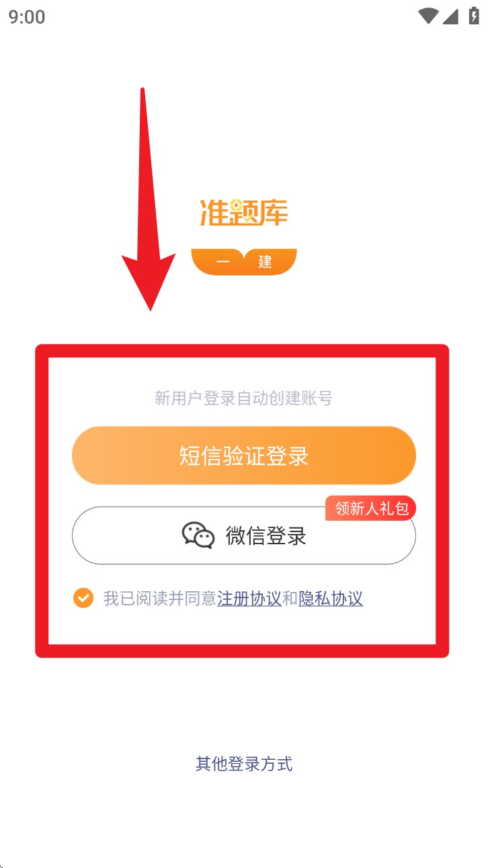The image size is (488, 868).
Task: Tap the 建 half of the orange badge
Action: [x=270, y=262]
